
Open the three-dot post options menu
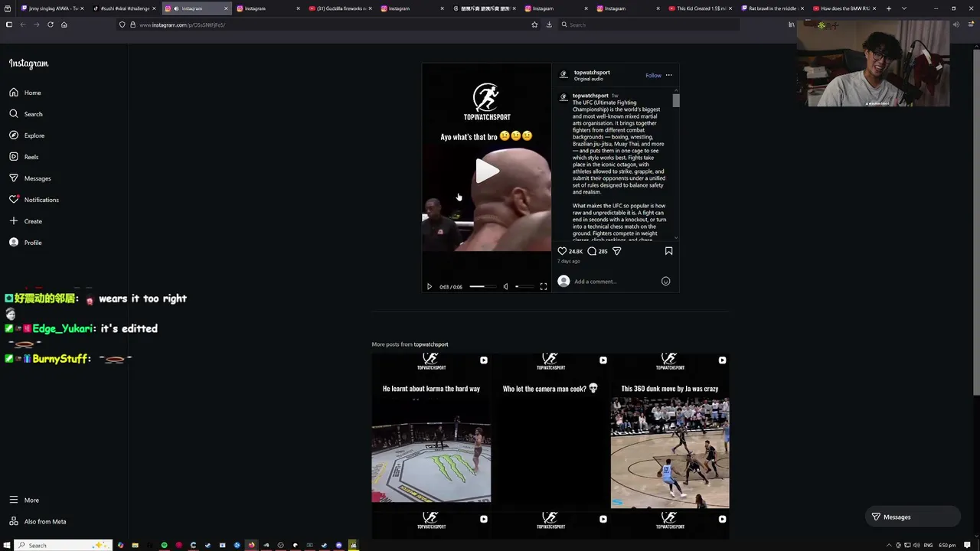pyautogui.click(x=668, y=75)
